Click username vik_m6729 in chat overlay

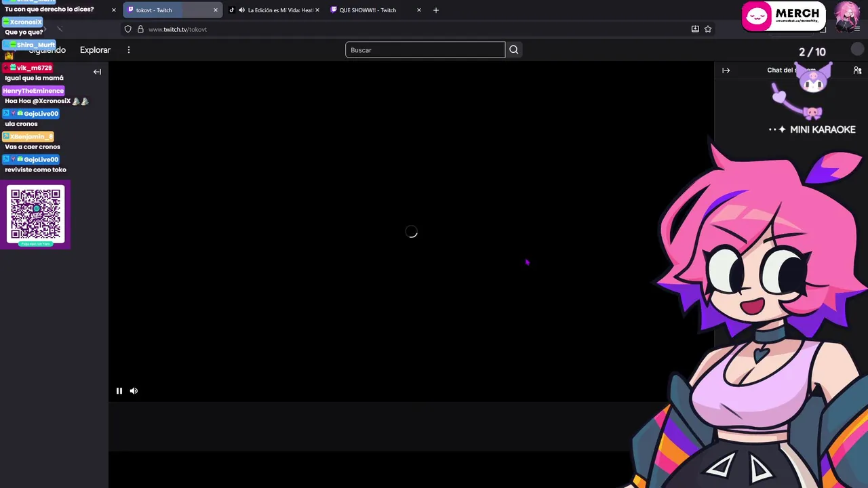click(x=34, y=68)
